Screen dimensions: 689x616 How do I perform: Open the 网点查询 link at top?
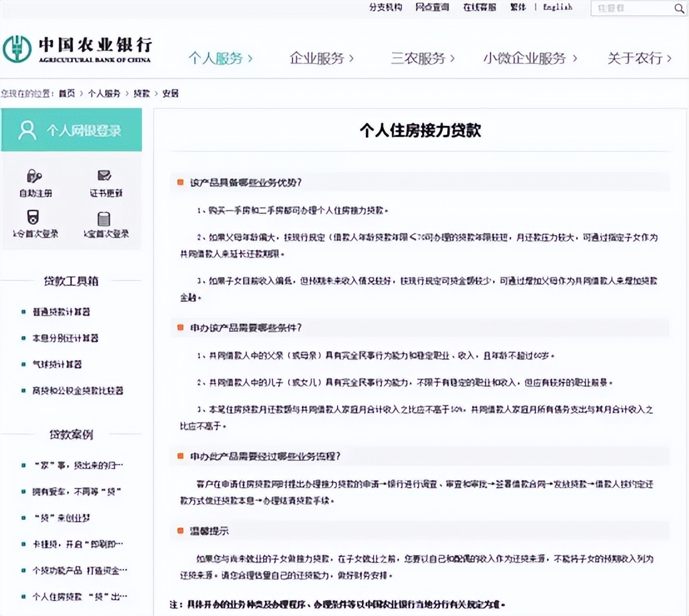click(x=432, y=8)
